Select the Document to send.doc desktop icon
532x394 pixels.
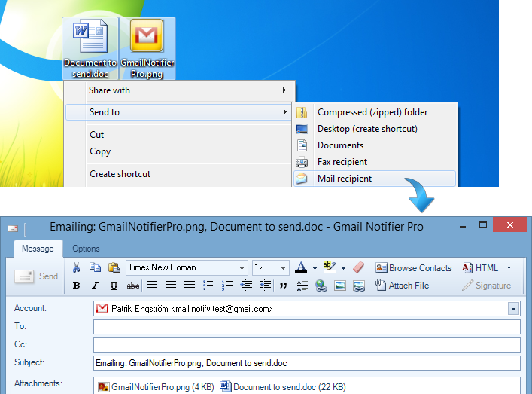point(90,48)
